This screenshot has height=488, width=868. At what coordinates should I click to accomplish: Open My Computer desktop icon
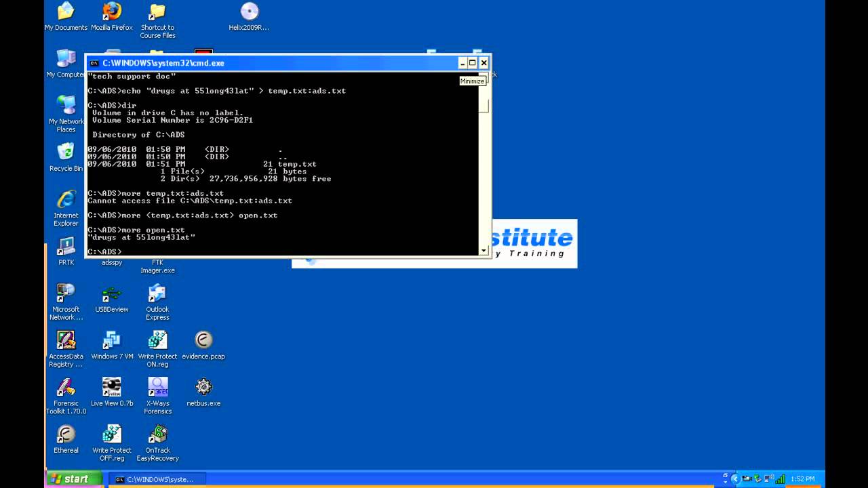tap(66, 64)
